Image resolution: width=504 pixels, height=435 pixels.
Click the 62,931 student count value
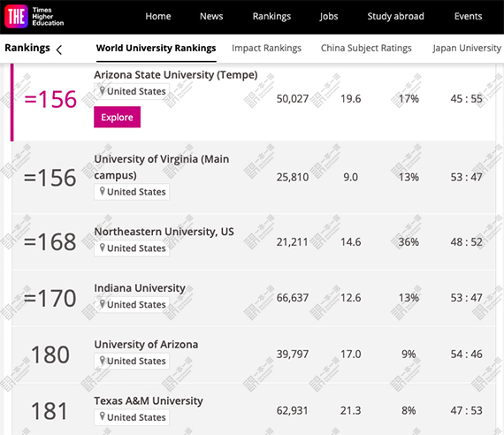[x=293, y=410]
